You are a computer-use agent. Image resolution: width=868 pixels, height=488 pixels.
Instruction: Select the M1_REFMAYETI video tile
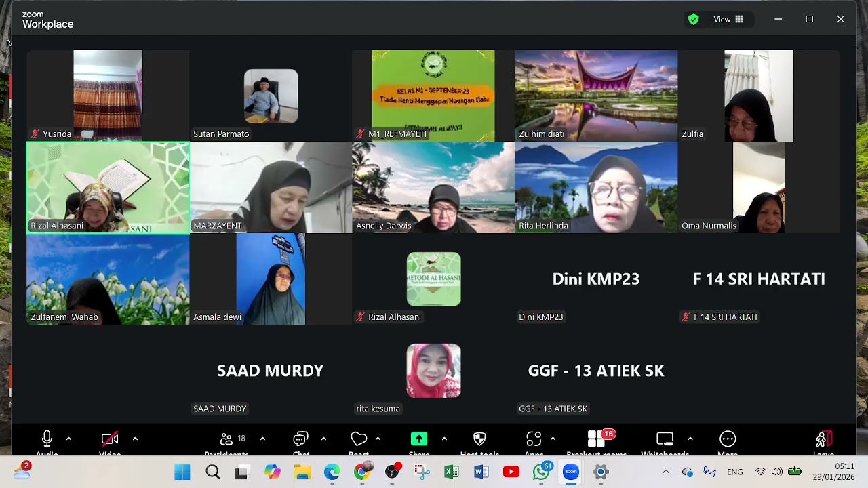pos(433,96)
